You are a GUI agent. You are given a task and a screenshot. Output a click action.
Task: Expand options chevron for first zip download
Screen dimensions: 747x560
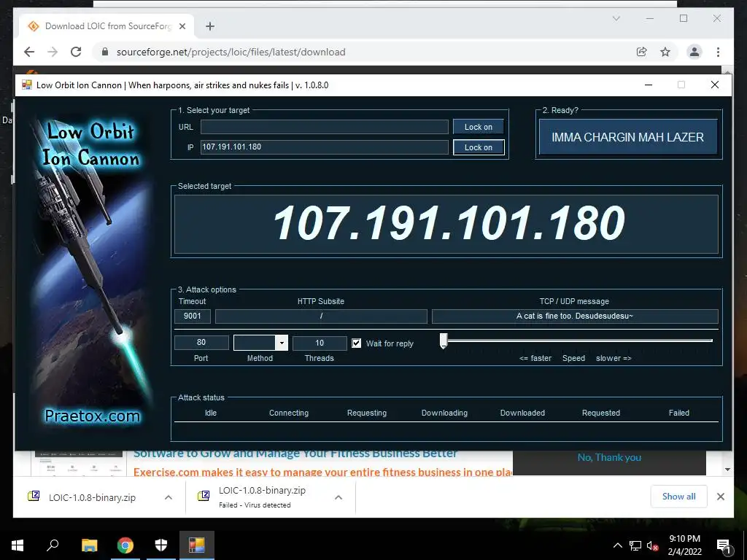coord(169,497)
